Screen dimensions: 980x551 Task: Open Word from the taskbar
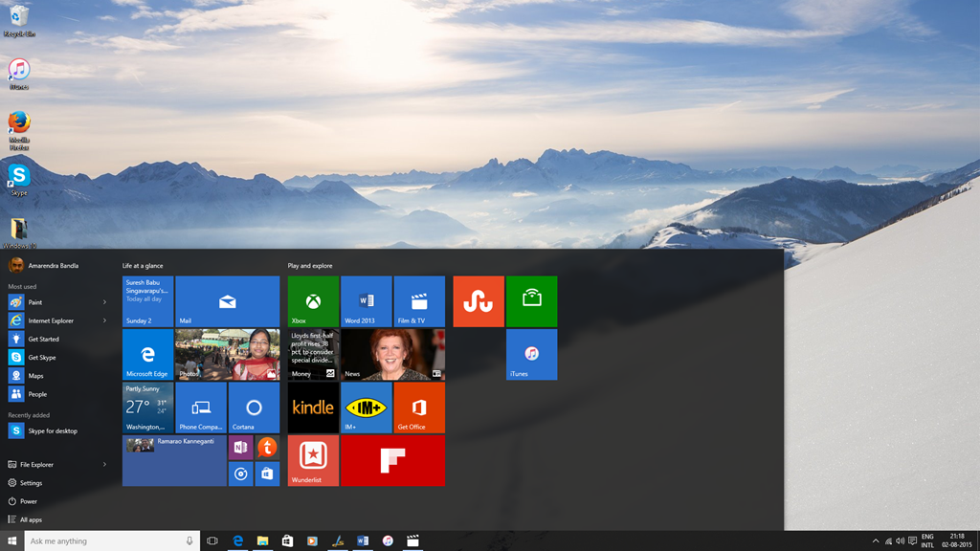coord(363,541)
